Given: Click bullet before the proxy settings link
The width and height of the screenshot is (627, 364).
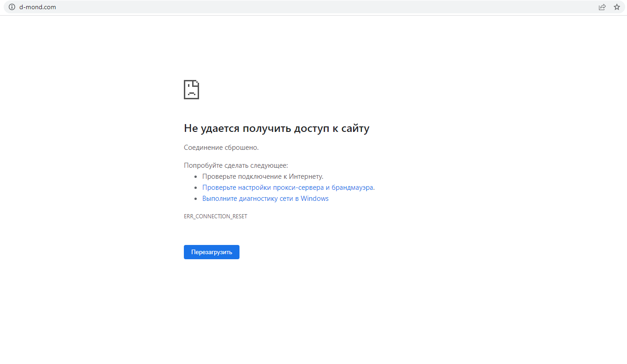Looking at the screenshot, I should tap(196, 188).
